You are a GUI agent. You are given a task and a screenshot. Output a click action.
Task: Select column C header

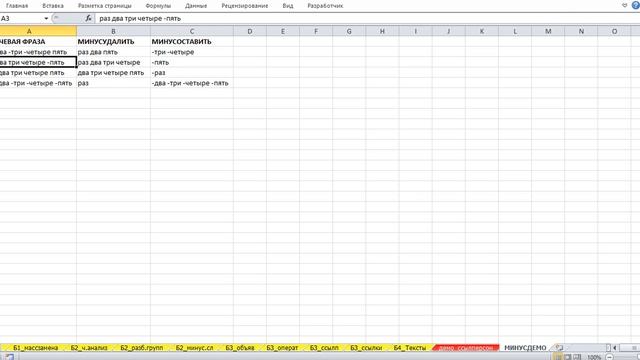(x=192, y=31)
